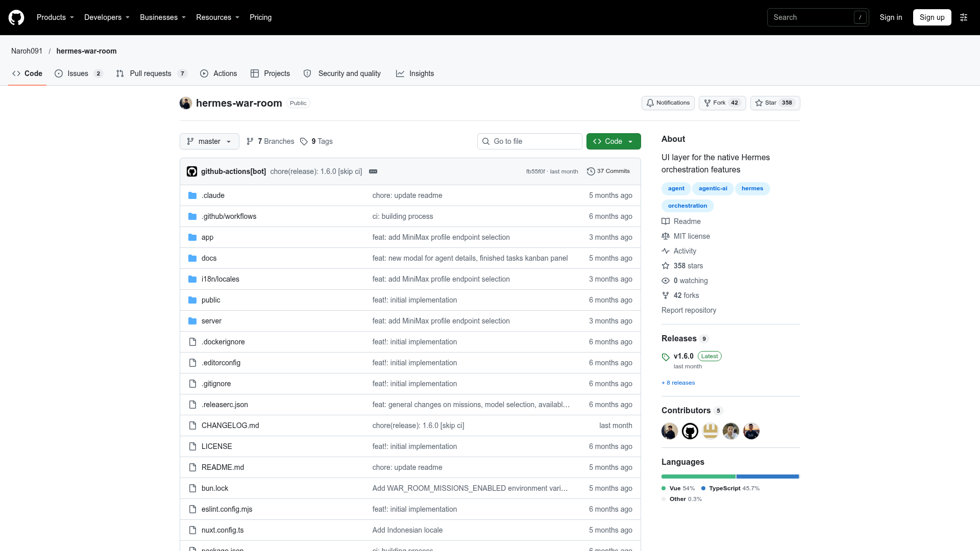Click the Readme book icon

click(666, 221)
